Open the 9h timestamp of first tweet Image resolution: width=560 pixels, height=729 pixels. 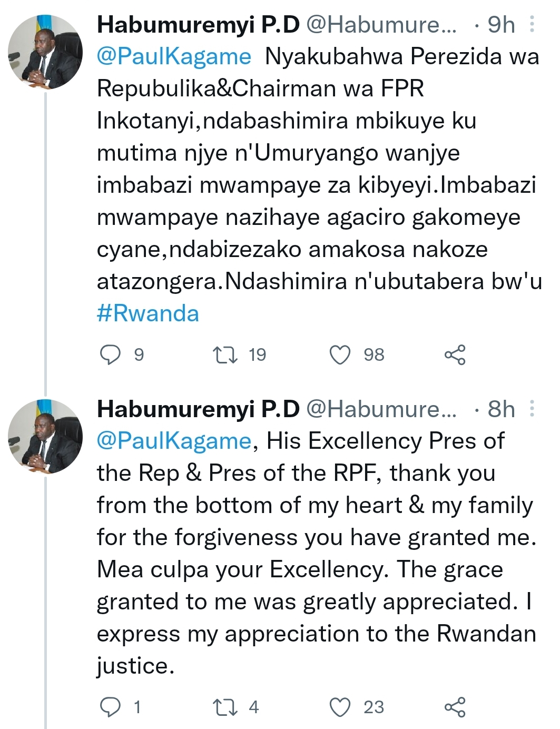(x=500, y=25)
